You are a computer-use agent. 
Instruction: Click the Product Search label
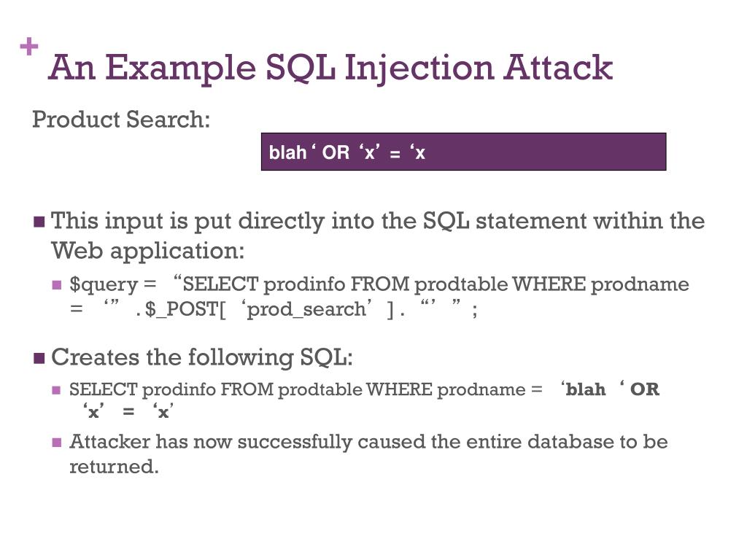click(x=121, y=120)
